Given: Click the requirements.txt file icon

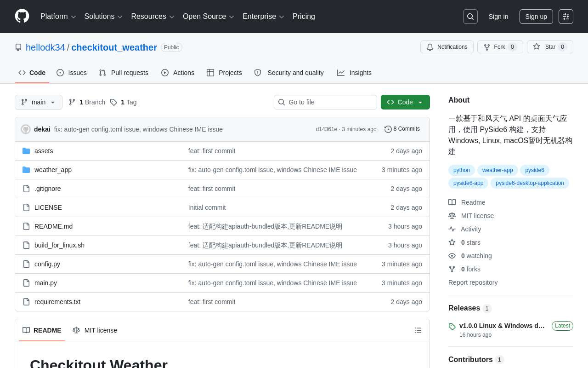Looking at the screenshot, I should [x=26, y=302].
